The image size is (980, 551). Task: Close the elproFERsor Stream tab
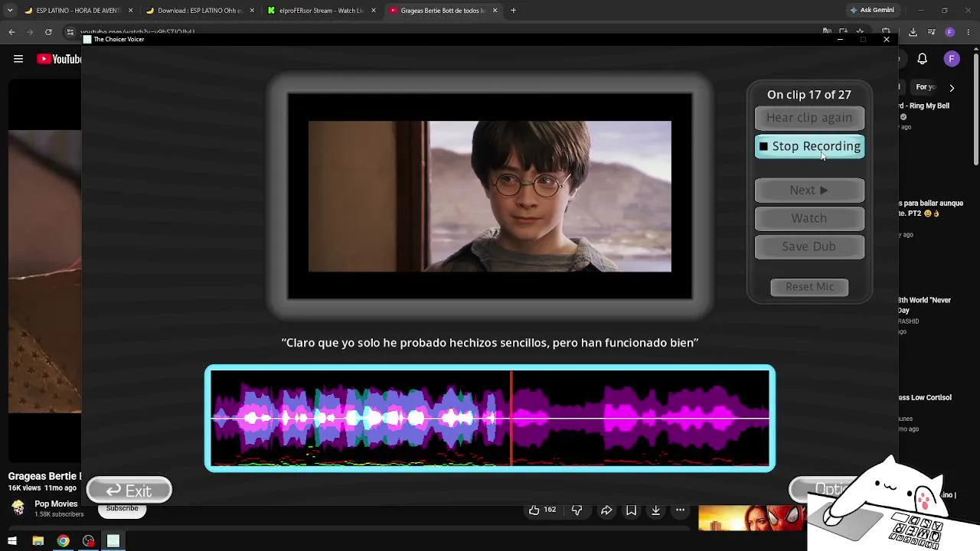(x=374, y=11)
